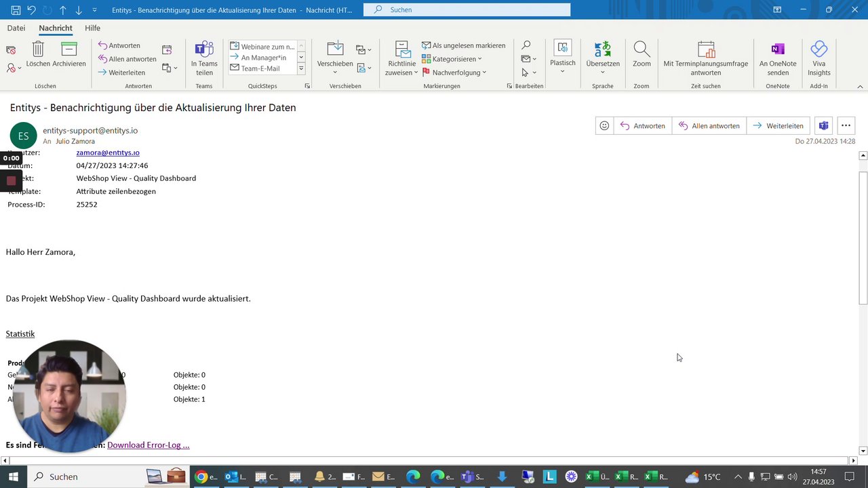This screenshot has width=868, height=488.
Task: Go to previous item with up arrow
Action: pyautogui.click(x=63, y=9)
